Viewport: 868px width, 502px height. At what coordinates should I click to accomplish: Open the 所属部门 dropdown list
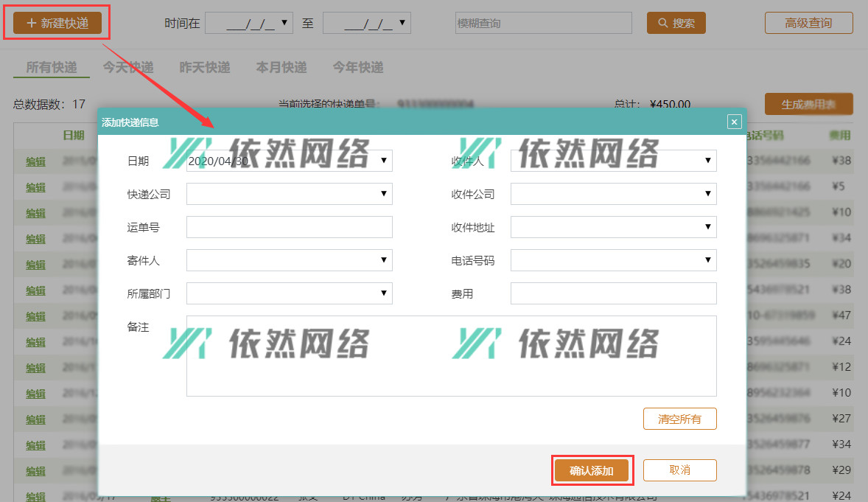pyautogui.click(x=383, y=293)
